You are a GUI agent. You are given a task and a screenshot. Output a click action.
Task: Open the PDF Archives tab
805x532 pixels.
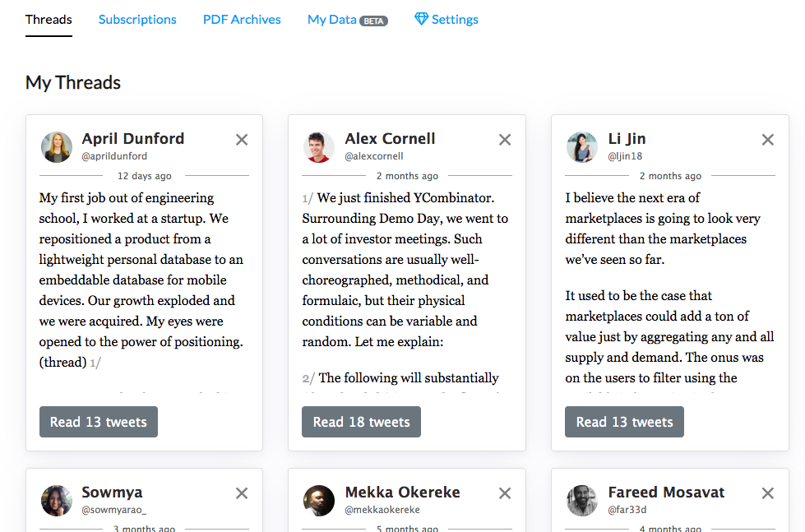[x=242, y=19]
